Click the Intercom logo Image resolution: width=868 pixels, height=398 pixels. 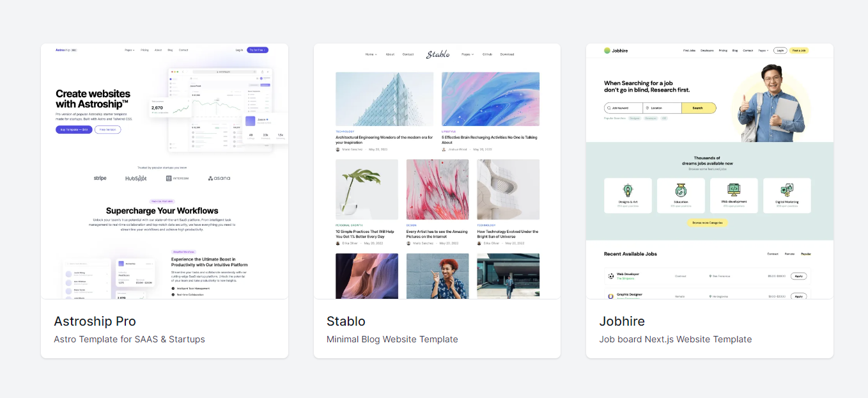[177, 178]
